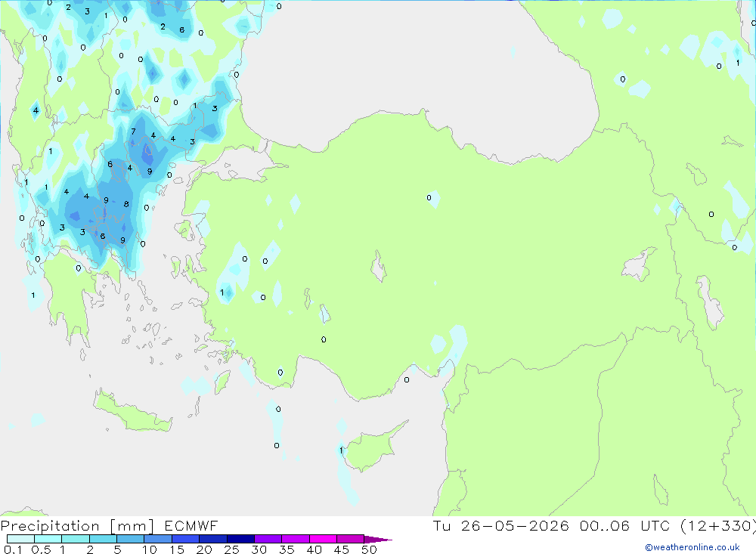Image resolution: width=756 pixels, height=554 pixels.
Task: Click the '15' legend scale label
Action: (x=177, y=549)
